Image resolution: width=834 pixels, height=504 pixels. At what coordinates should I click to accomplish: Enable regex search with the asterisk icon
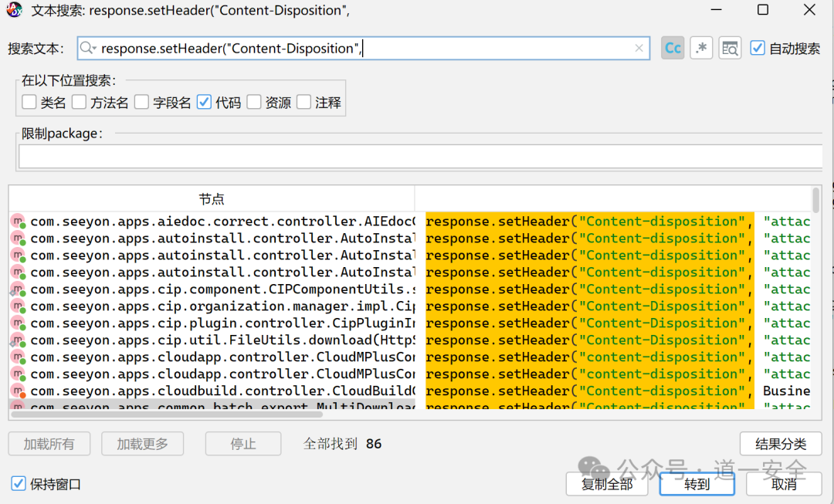[701, 48]
